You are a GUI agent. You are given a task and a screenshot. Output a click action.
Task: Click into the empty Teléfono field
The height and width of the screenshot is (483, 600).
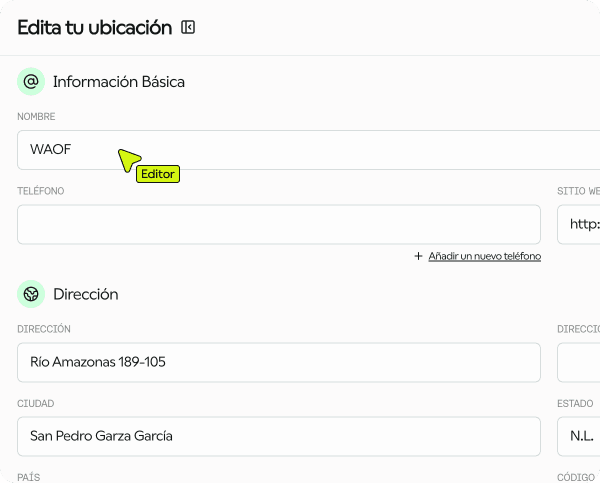pos(278,225)
